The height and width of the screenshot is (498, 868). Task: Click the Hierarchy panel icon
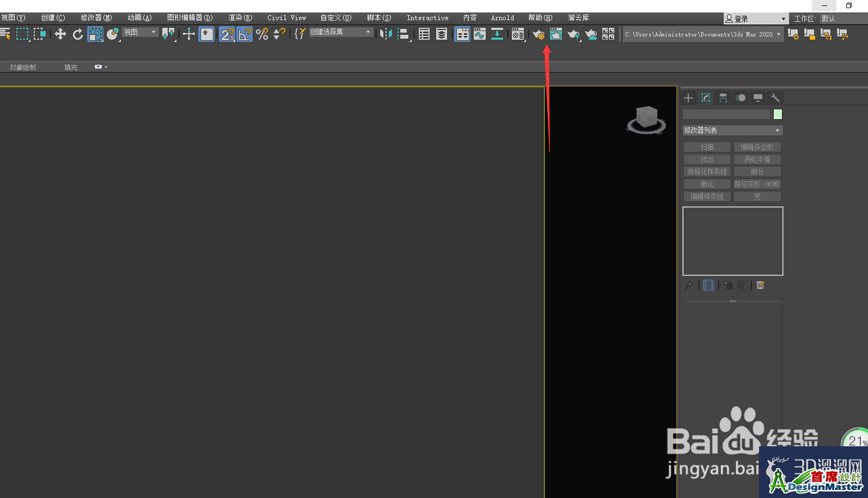coord(723,98)
